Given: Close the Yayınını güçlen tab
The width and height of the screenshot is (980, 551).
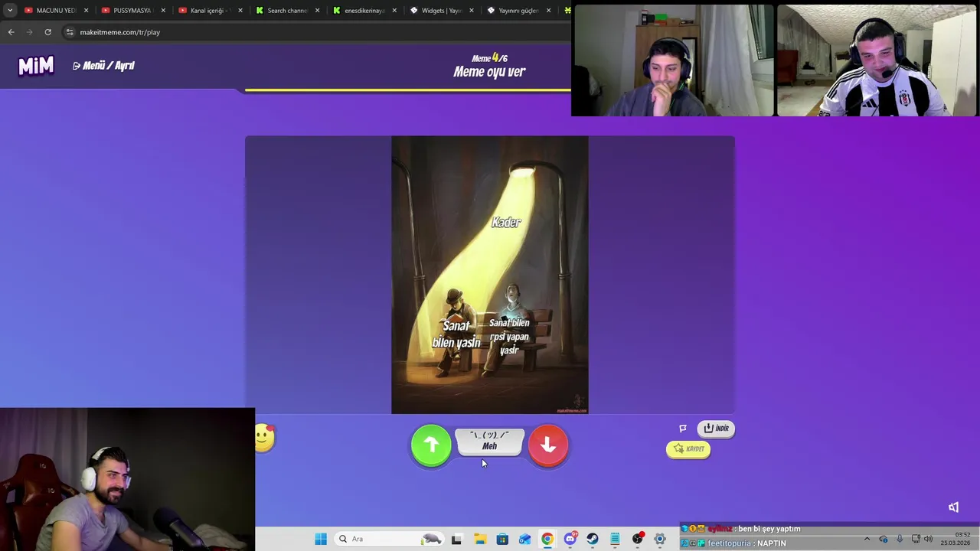Looking at the screenshot, I should point(548,11).
